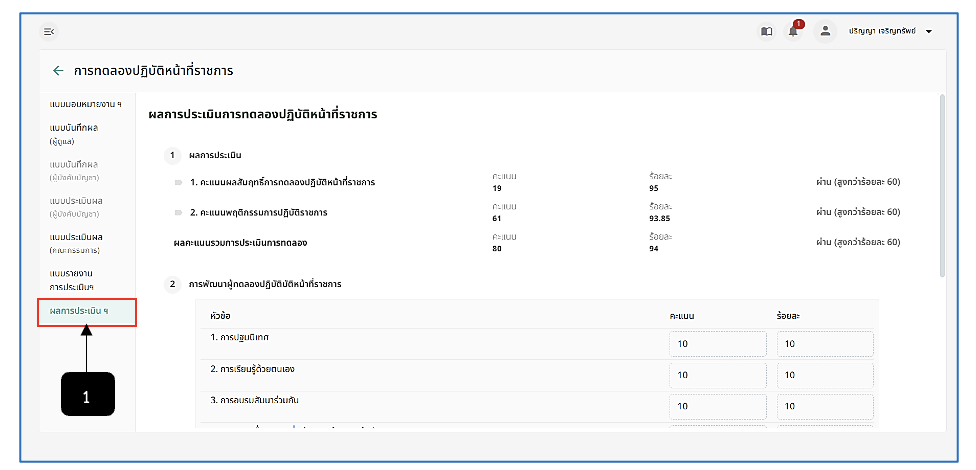Click the vertical scrollbar of the results panel
The height and width of the screenshot is (470, 976).
pyautogui.click(x=942, y=186)
